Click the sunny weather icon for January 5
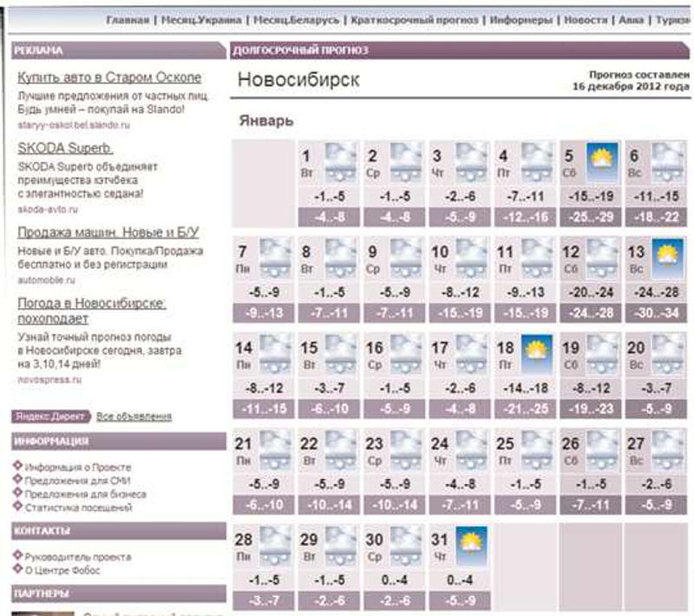The image size is (694, 616). (x=600, y=159)
